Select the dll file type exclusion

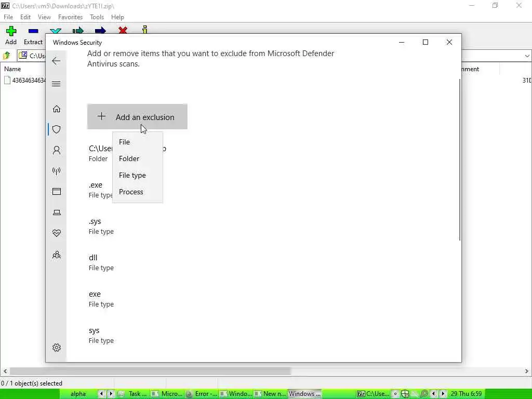point(101,262)
